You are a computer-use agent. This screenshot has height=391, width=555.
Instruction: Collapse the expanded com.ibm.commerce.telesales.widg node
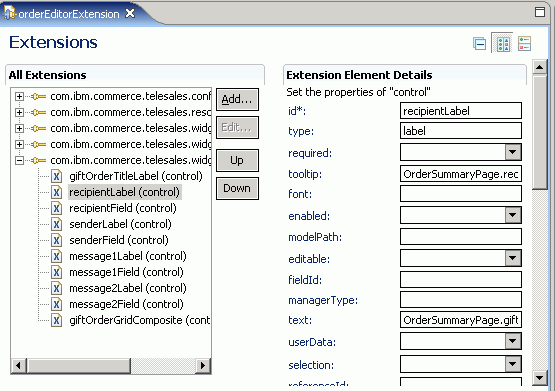click(x=19, y=160)
